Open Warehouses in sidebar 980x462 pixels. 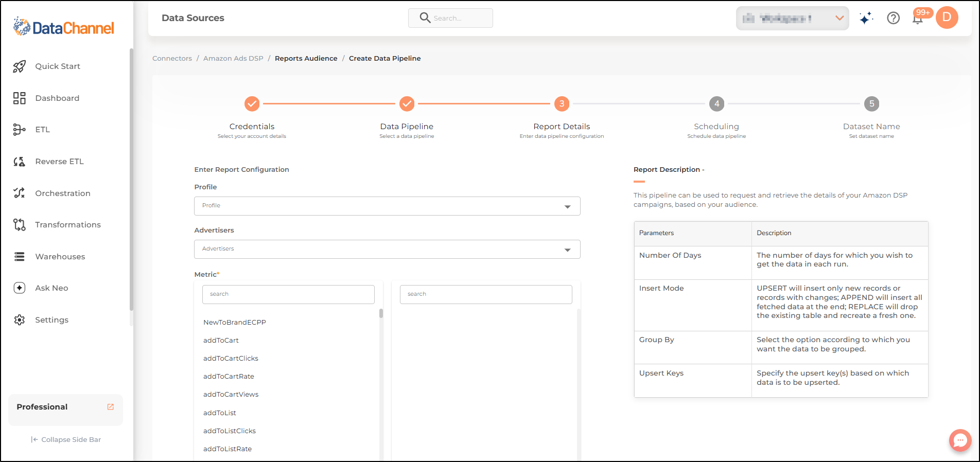[x=60, y=257]
